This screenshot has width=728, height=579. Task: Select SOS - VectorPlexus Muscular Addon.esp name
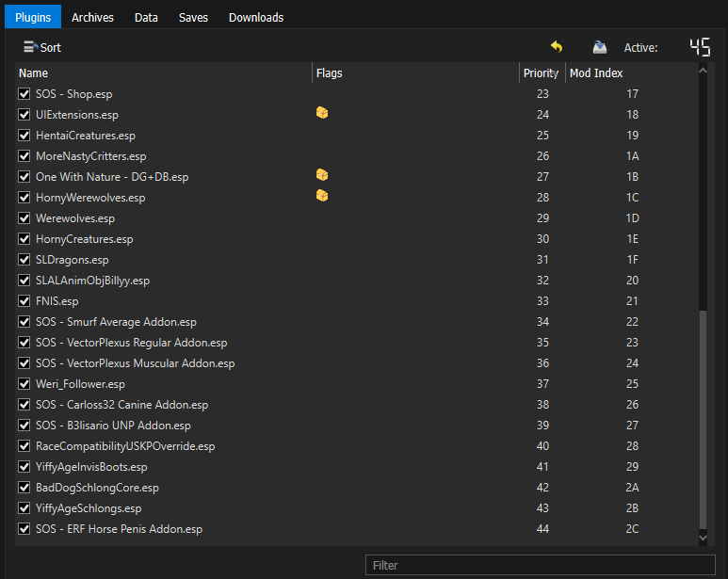click(135, 363)
